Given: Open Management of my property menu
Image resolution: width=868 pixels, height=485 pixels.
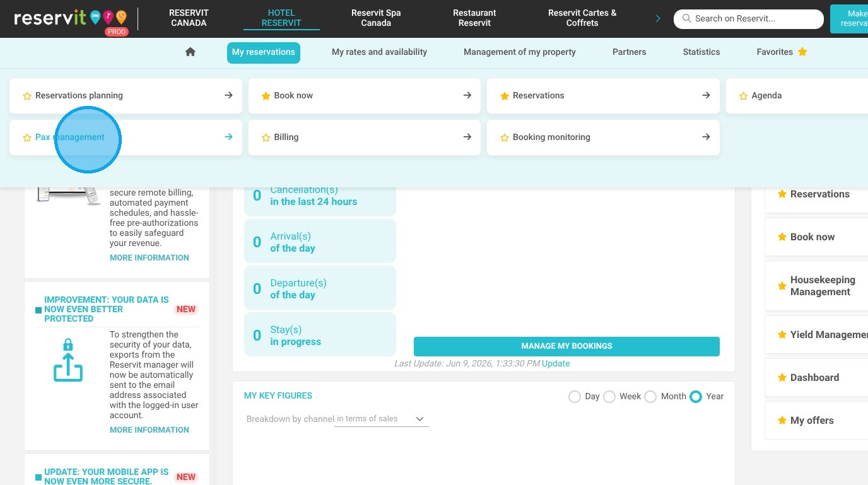Looking at the screenshot, I should click(520, 52).
